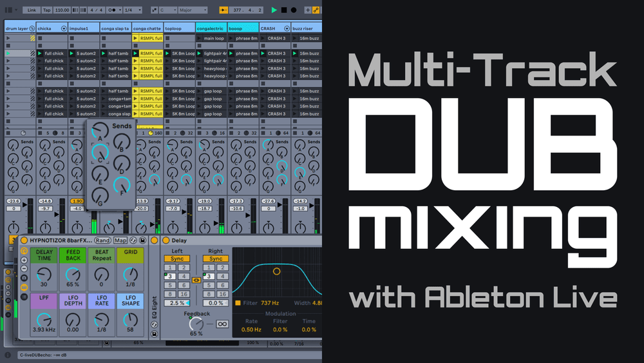
Task: Click the MIDI Arrangement Overdub plus icon
Action: pyautogui.click(x=308, y=10)
